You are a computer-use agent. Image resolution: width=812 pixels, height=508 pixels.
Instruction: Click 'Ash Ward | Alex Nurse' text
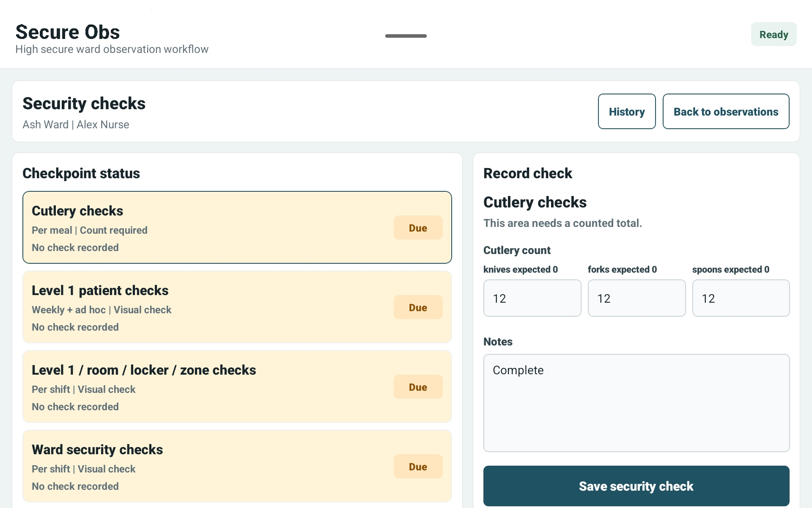point(76,124)
